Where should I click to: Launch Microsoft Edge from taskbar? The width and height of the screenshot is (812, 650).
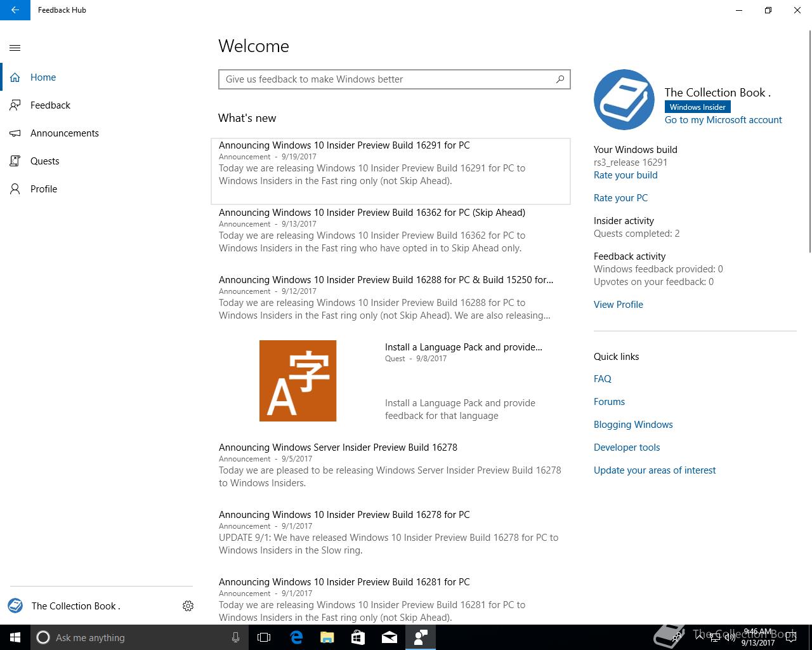click(296, 637)
